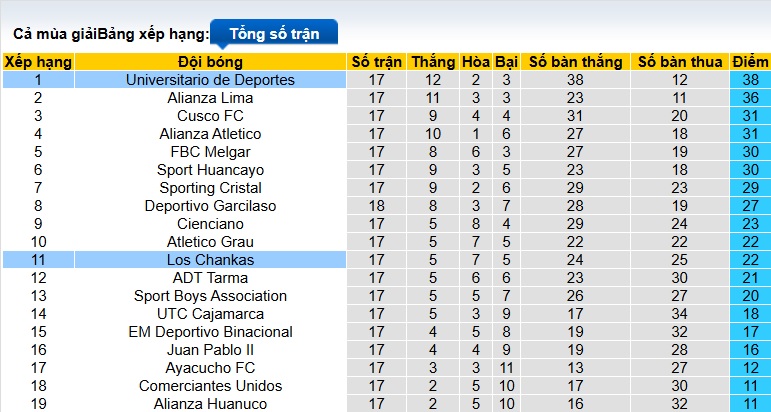Select the Tổng số trận tab
This screenshot has width=771, height=412.
(x=274, y=33)
